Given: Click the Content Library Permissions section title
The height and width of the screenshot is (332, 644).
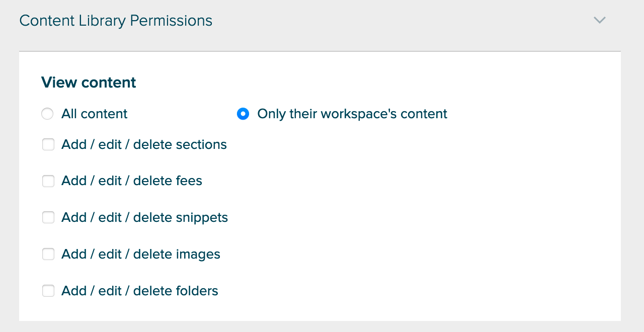Looking at the screenshot, I should pyautogui.click(x=116, y=21).
